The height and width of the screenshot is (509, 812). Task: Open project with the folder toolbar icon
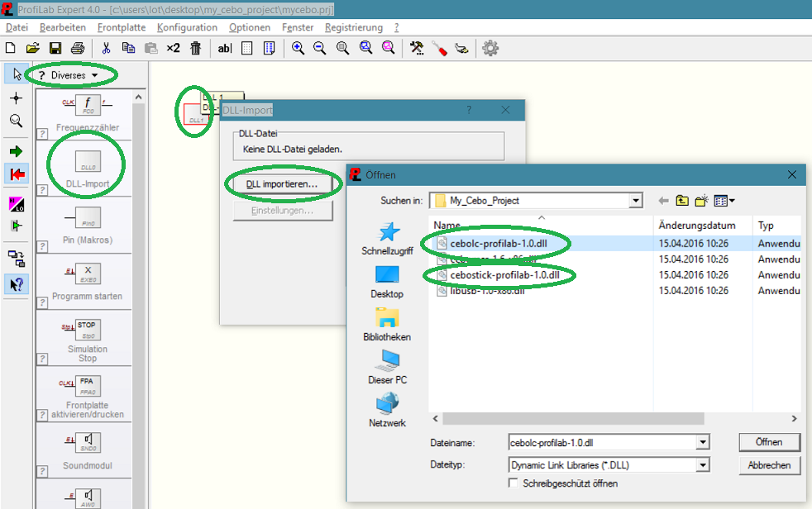32,48
